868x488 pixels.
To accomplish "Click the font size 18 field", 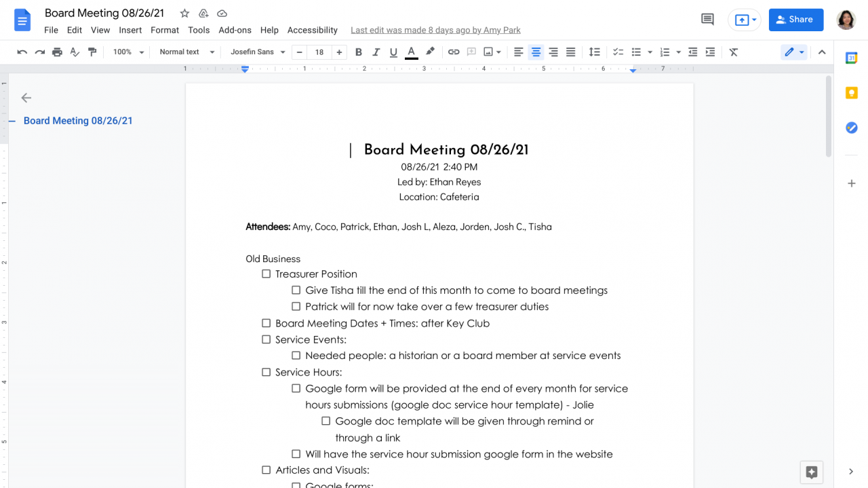I will pyautogui.click(x=319, y=52).
